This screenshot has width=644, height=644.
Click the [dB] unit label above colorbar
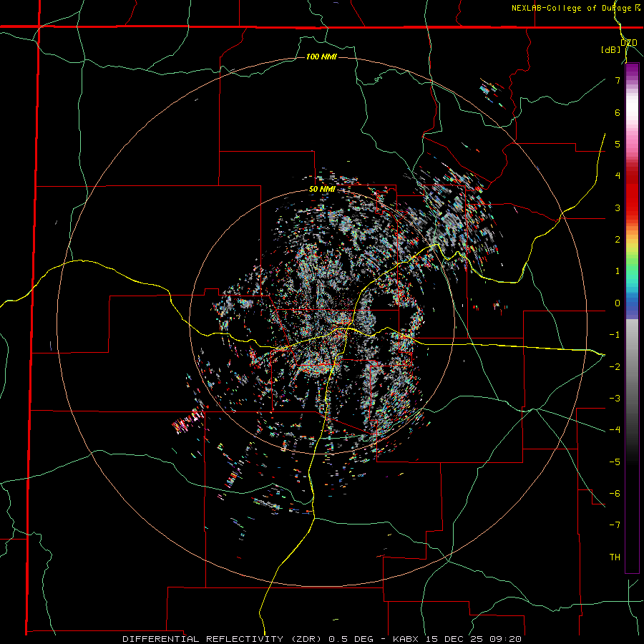pos(611,49)
